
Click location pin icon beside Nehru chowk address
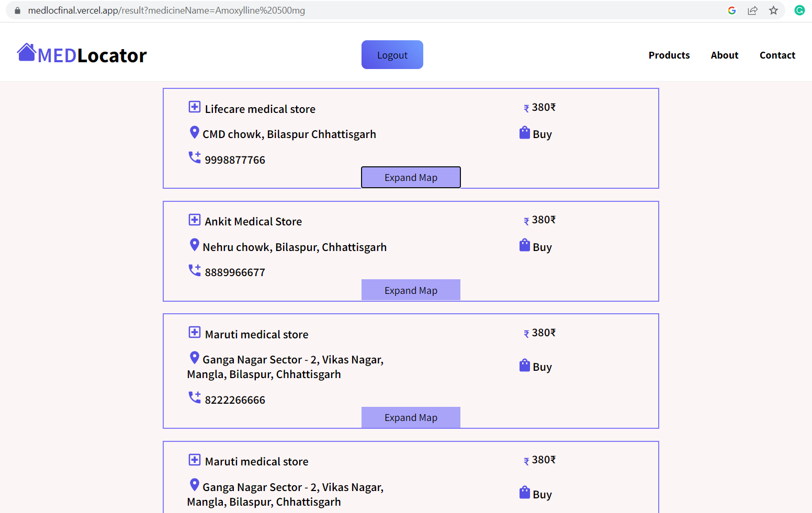click(x=194, y=245)
